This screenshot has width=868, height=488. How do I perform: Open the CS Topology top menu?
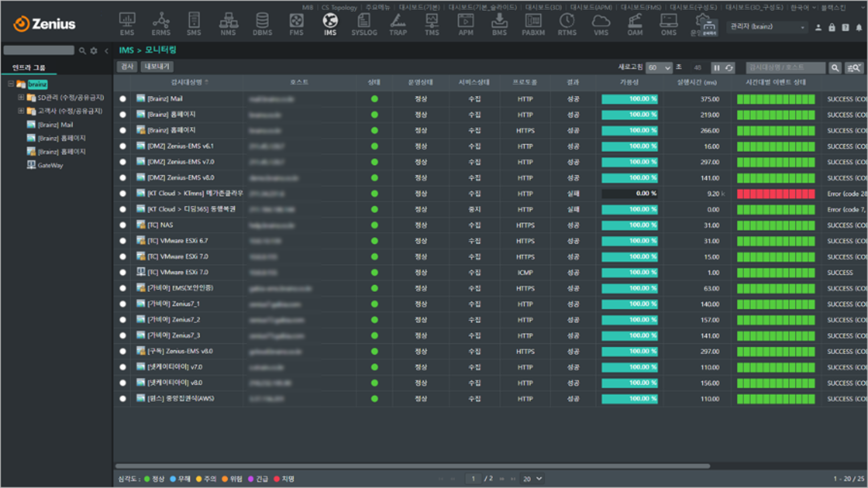(x=339, y=7)
